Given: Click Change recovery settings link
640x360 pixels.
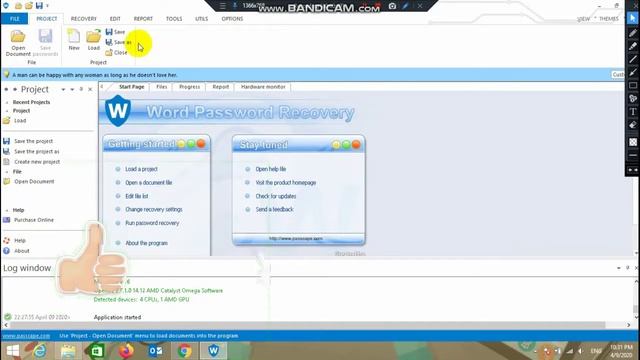Looking at the screenshot, I should click(x=153, y=209).
